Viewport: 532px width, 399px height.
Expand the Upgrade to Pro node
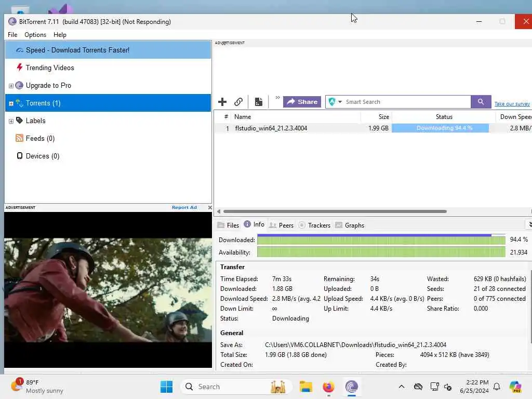coord(11,86)
